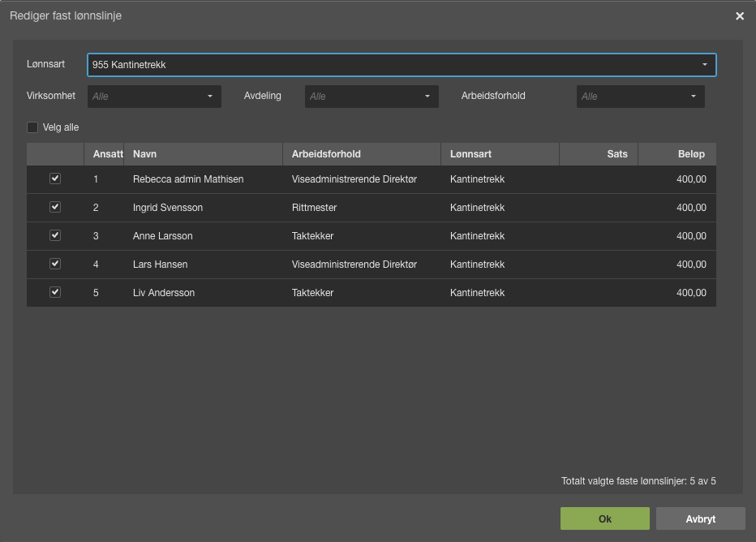Confirm with the Ok button

click(604, 518)
